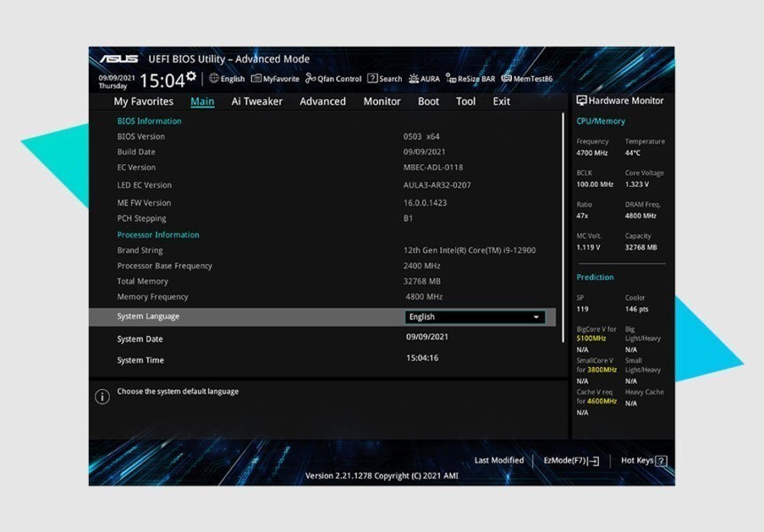
Task: Click the 47x ratio reading
Action: coord(582,215)
